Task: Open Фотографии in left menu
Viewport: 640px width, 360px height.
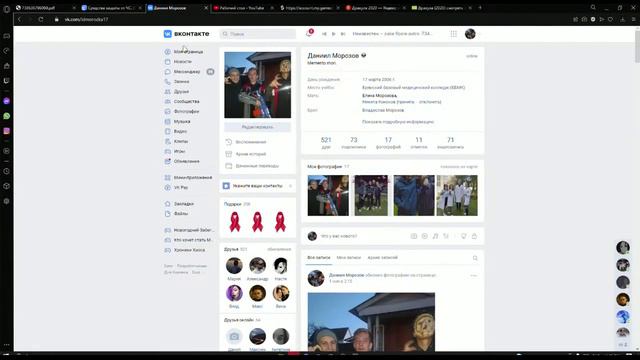Action: click(187, 111)
